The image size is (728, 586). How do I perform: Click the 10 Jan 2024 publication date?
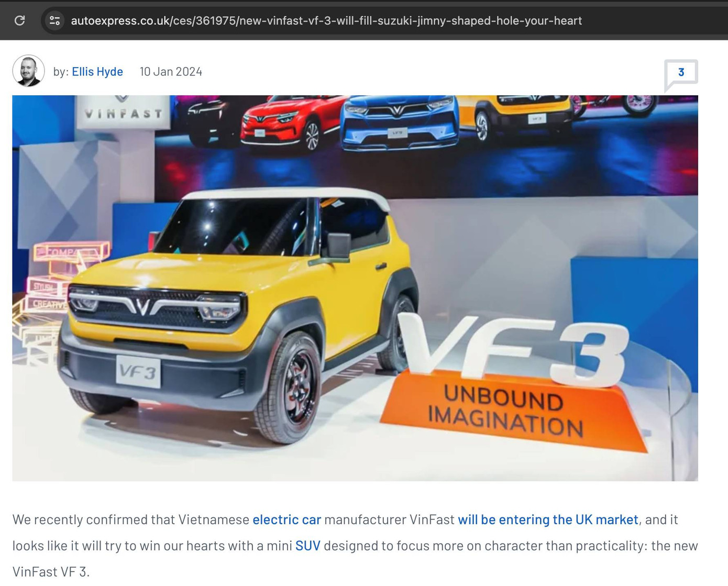point(171,72)
